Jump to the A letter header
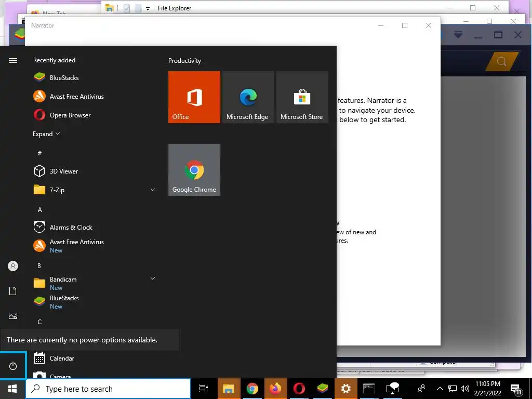Screen dimensions: 532x399 [x=39, y=210]
